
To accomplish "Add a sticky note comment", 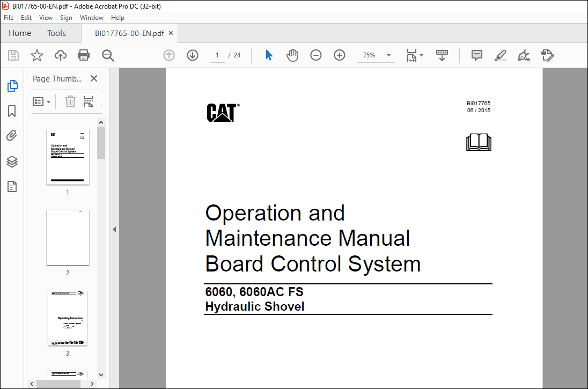I will [476, 55].
